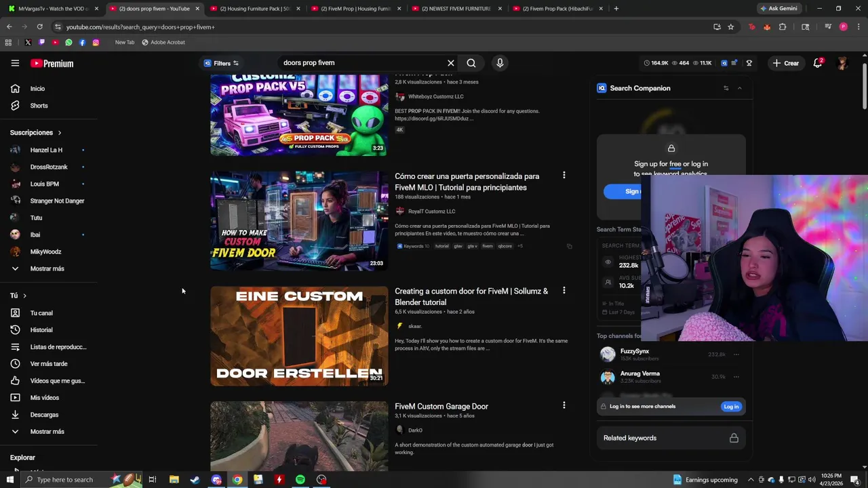Image resolution: width=868 pixels, height=488 pixels.
Task: Open the YouTube hamburger guide menu
Action: click(15, 63)
